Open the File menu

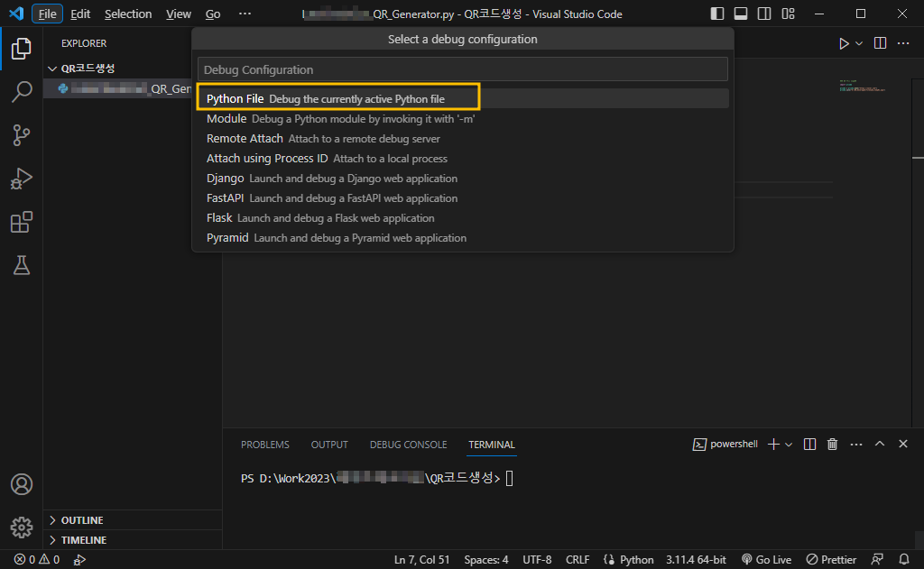[x=47, y=14]
